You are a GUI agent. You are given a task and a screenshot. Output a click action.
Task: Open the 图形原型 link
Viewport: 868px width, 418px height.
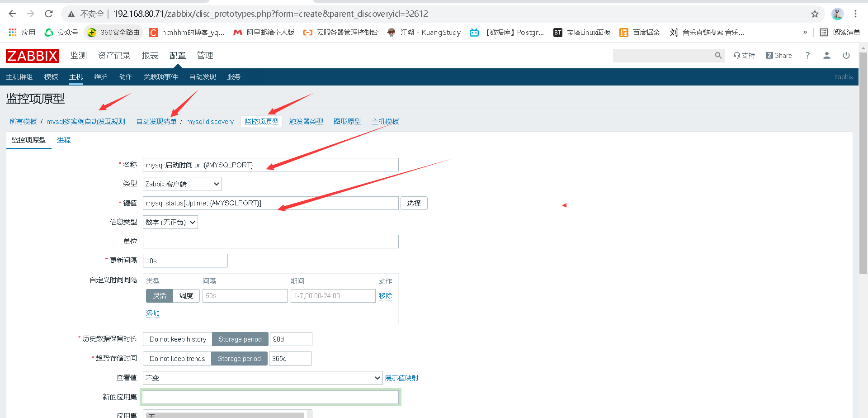[347, 122]
